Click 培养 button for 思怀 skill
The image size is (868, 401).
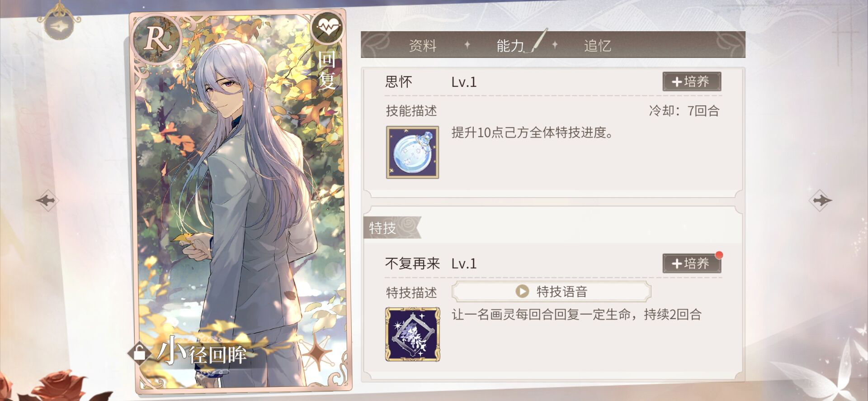point(692,81)
